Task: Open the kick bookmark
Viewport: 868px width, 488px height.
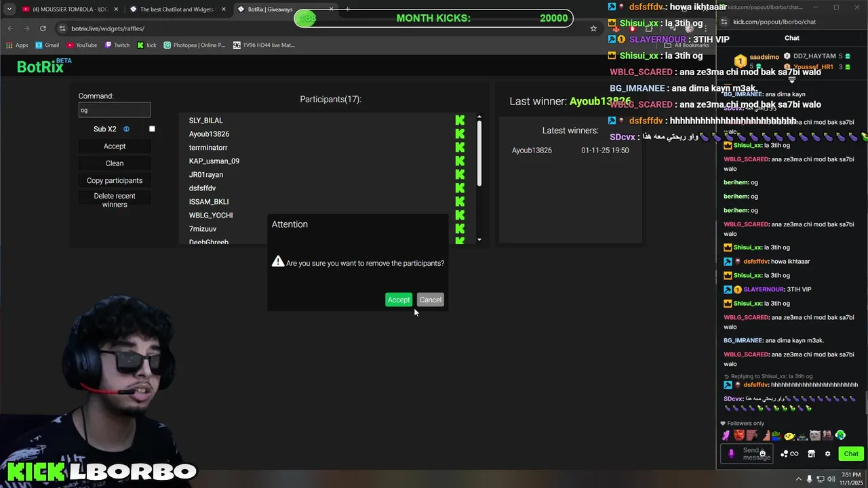Action: [146, 45]
